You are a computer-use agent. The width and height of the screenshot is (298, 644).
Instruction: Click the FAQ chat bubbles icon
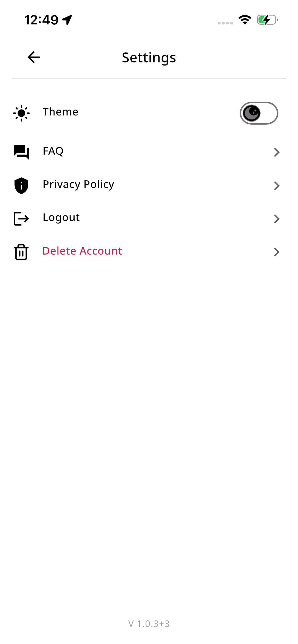pyautogui.click(x=21, y=152)
